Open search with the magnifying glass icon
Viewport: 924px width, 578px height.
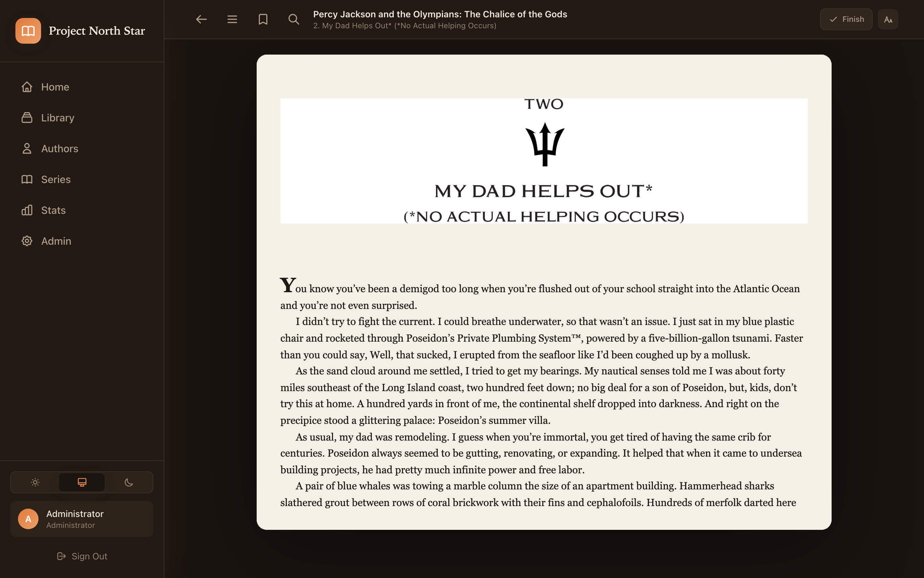[x=294, y=19]
